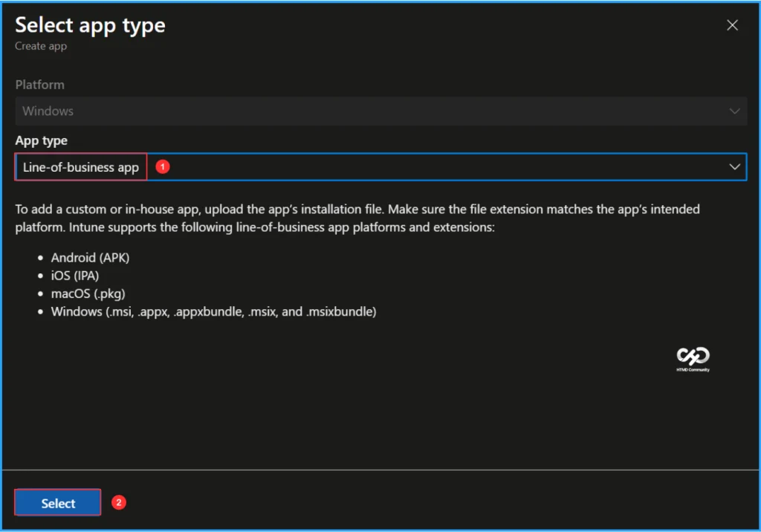Image resolution: width=761 pixels, height=532 pixels.
Task: Click the Android (APK) list item
Action: (x=90, y=258)
